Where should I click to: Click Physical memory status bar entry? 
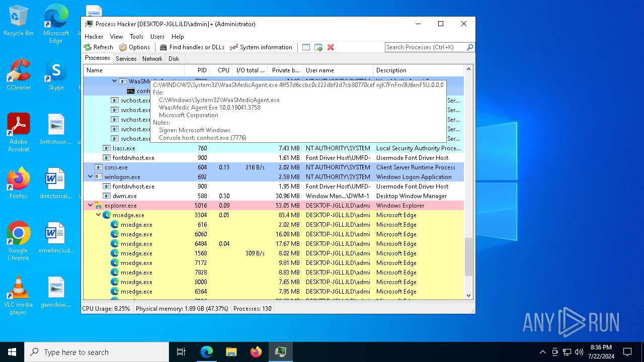pyautogui.click(x=182, y=309)
